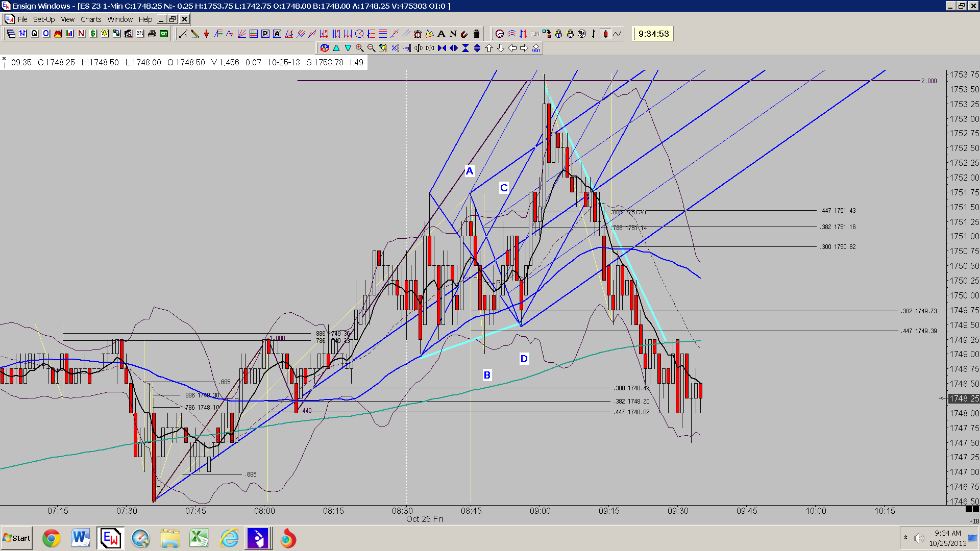Toggle the red clock time icon
This screenshot has width=980, height=551.
coord(499,34)
